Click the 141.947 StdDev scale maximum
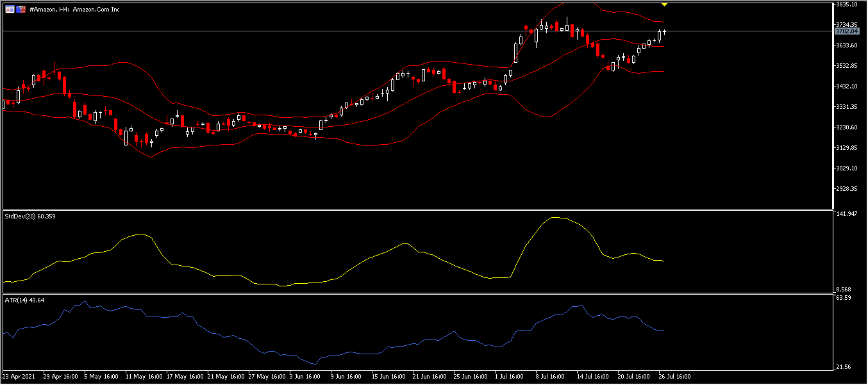 pyautogui.click(x=847, y=214)
